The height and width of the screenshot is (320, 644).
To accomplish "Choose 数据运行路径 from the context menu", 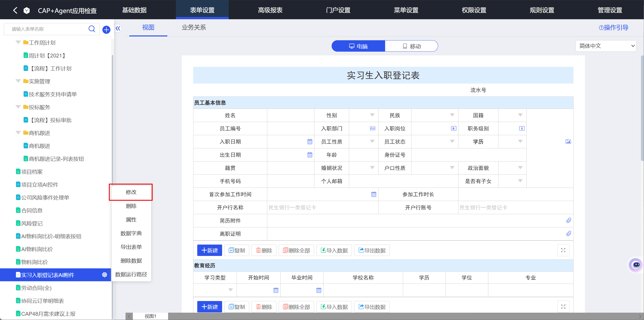I will 131,274.
